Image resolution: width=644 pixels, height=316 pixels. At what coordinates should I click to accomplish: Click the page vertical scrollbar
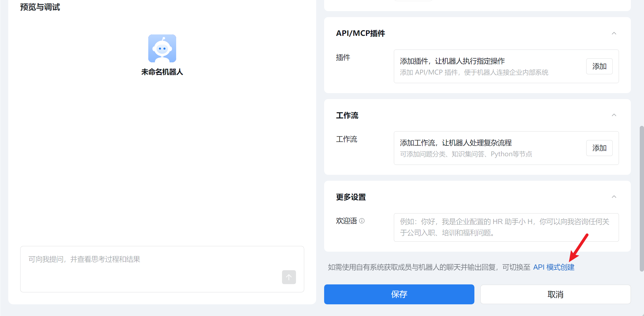pos(641,198)
